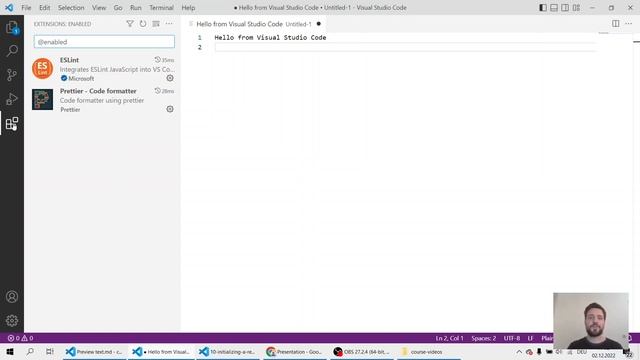640x360 pixels.
Task: Click Ln 2, Col 1 in status bar
Action: pos(449,338)
